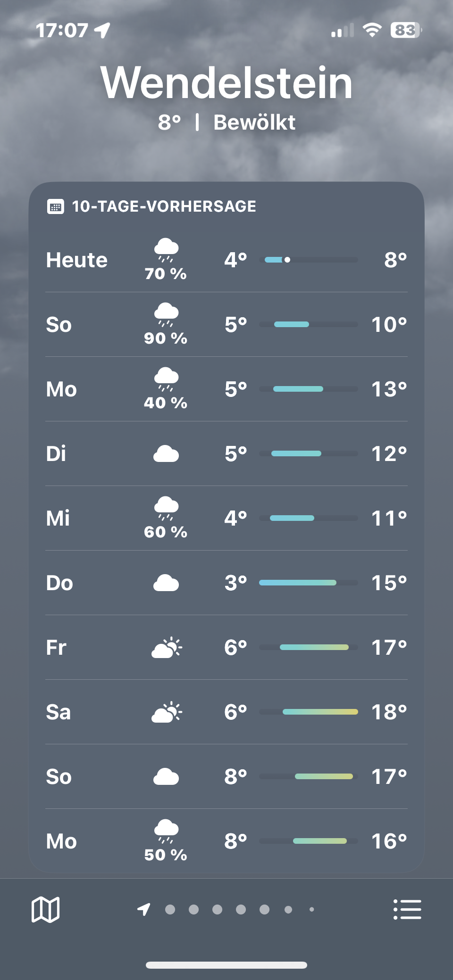Tap the 10-Tage-Vorhersage header
453x980 pixels.
[x=164, y=206]
